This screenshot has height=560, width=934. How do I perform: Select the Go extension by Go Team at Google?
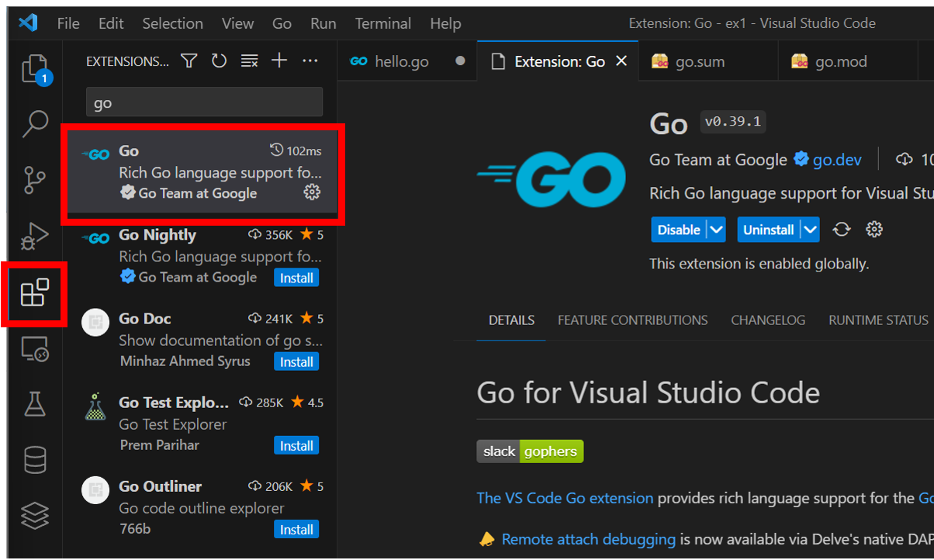202,171
